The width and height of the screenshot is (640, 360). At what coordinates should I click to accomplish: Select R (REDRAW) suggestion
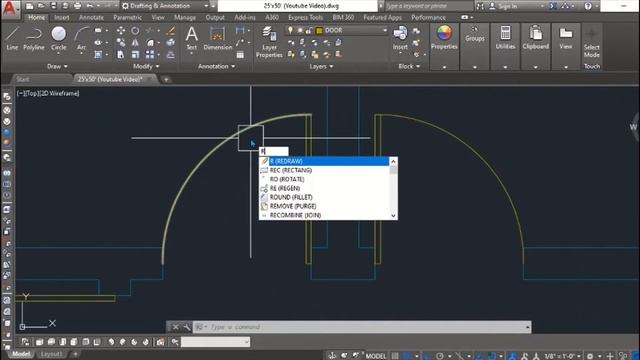tap(324, 161)
